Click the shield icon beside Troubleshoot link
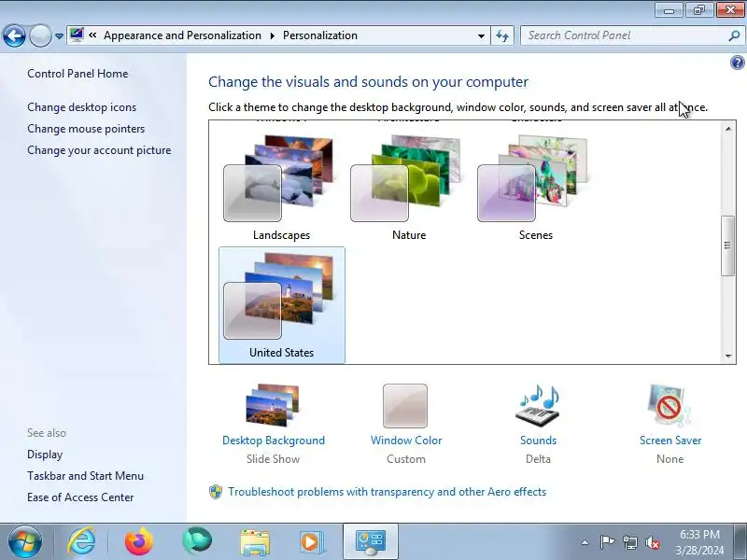The image size is (747, 560). click(216, 492)
